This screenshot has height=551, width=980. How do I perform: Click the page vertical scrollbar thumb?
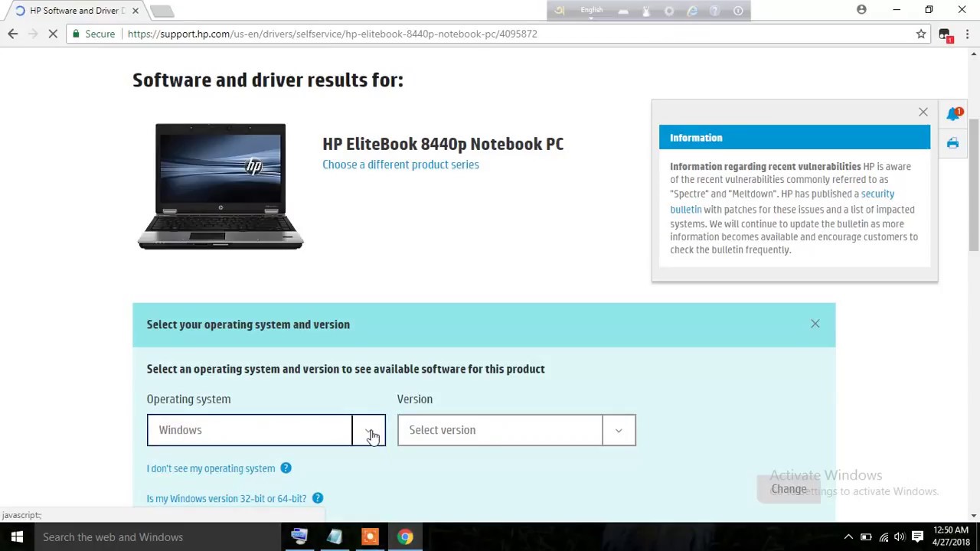974,184
